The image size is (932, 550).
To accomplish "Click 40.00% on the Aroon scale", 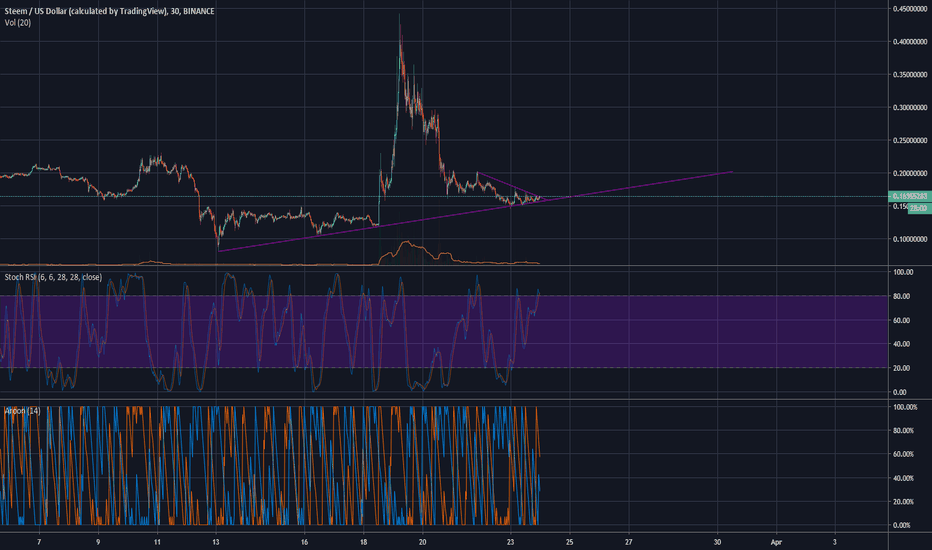I will [x=903, y=478].
